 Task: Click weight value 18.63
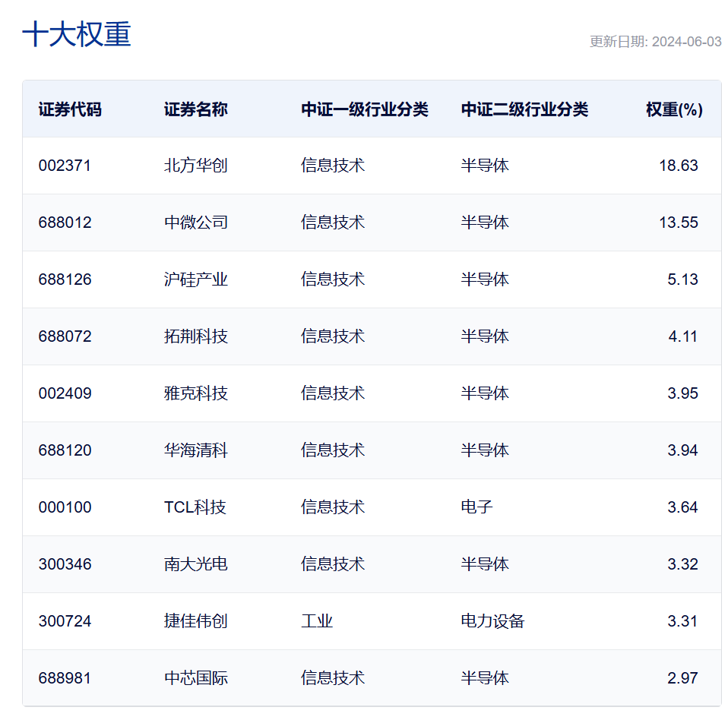click(679, 166)
